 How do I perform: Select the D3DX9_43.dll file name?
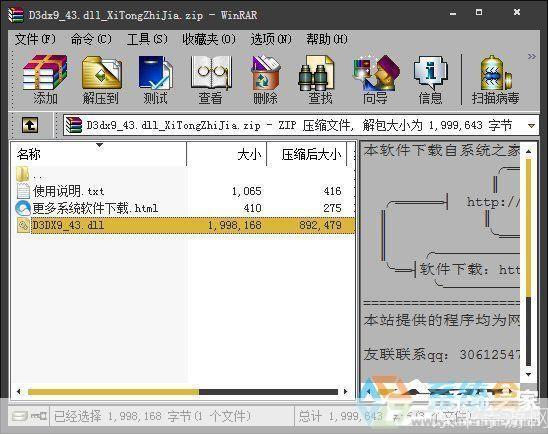pyautogui.click(x=68, y=225)
